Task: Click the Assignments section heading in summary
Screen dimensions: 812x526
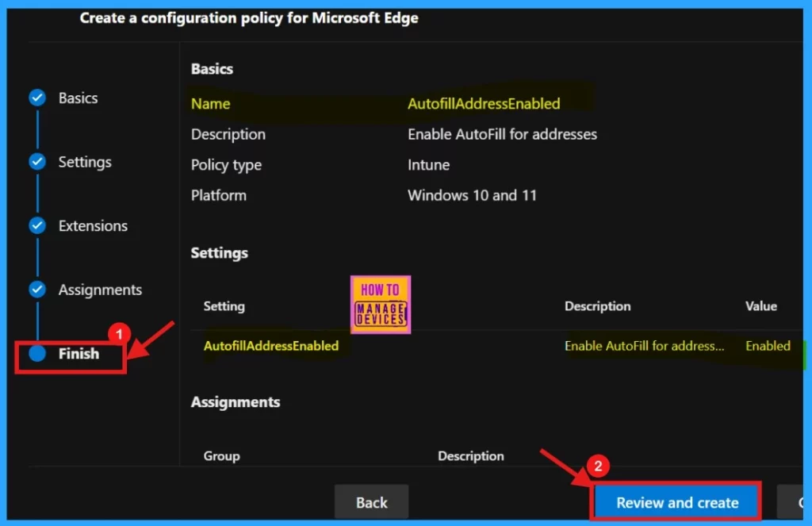Action: tap(235, 402)
